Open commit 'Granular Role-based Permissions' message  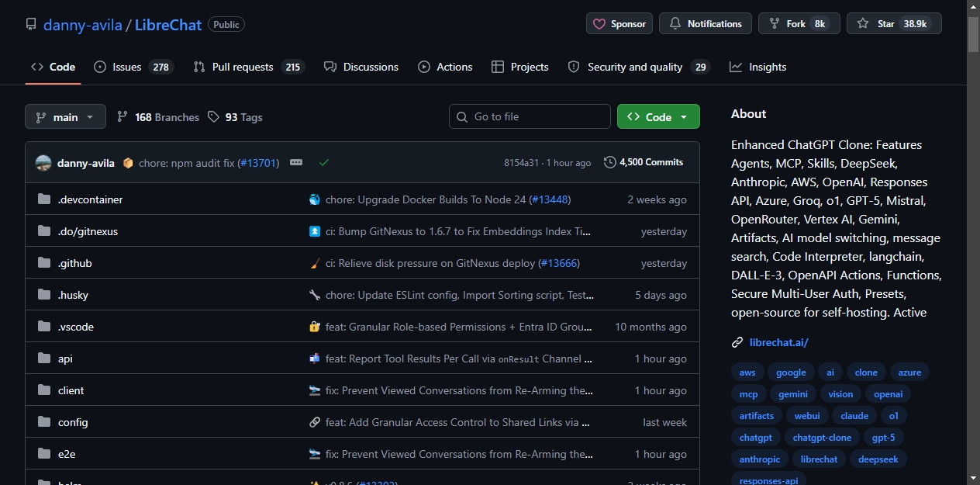[459, 327]
